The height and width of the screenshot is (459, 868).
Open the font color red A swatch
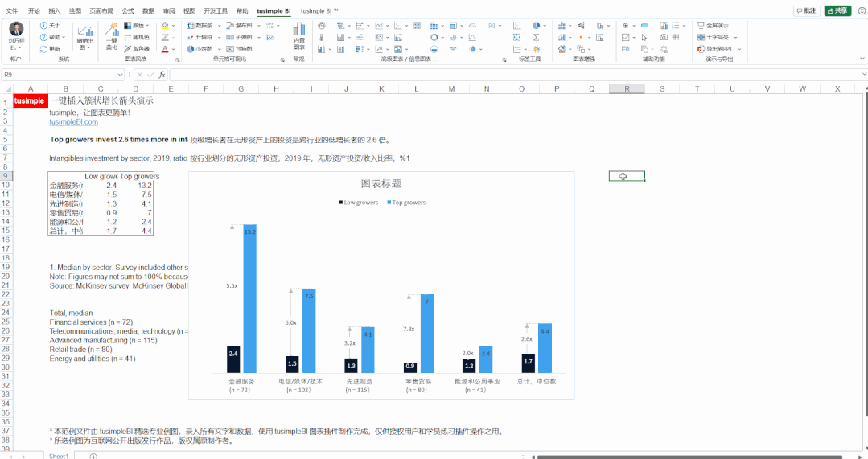coord(165,49)
